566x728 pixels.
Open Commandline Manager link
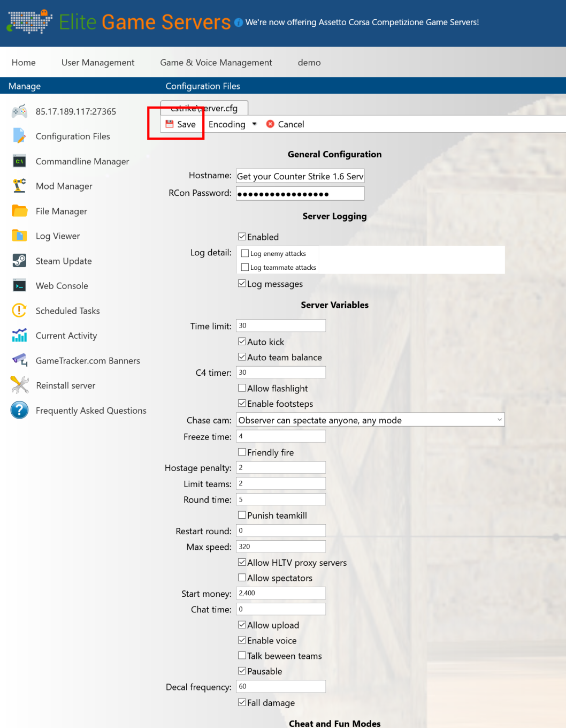tap(82, 162)
